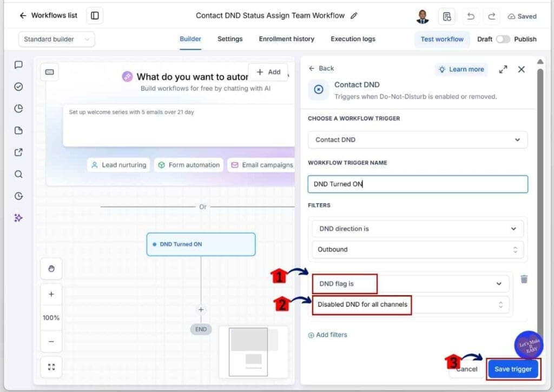Open the Settings tab

click(x=230, y=39)
